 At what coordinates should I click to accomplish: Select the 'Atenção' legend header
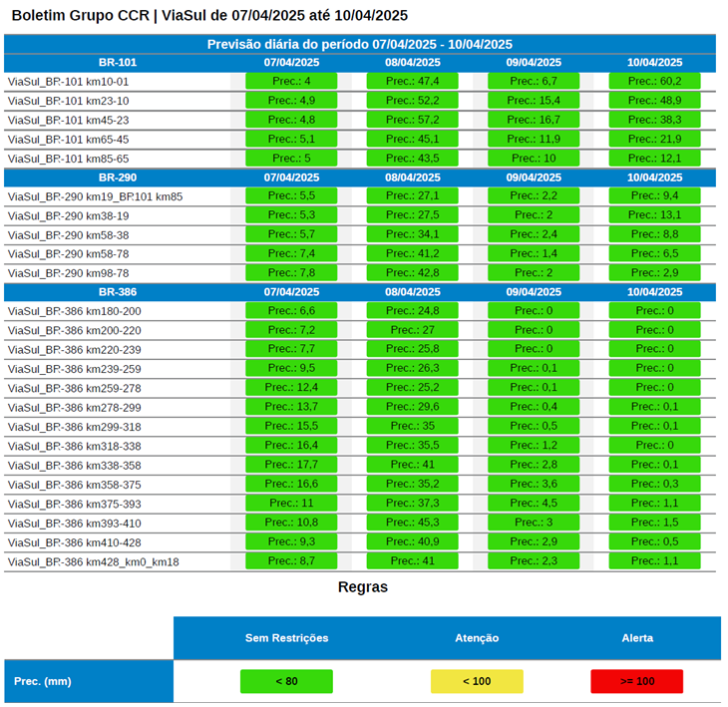(477, 638)
